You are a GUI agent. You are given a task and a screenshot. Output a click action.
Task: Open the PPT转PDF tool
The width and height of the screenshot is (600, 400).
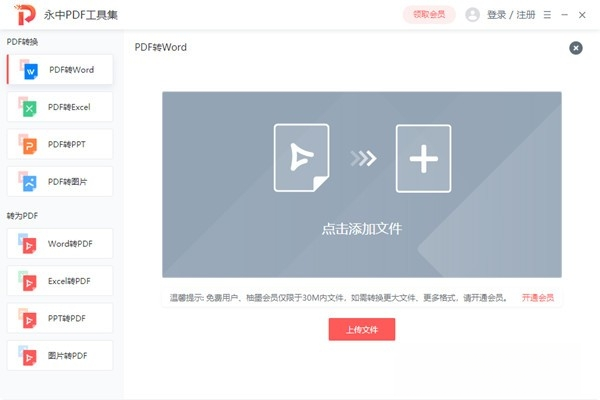[60, 318]
